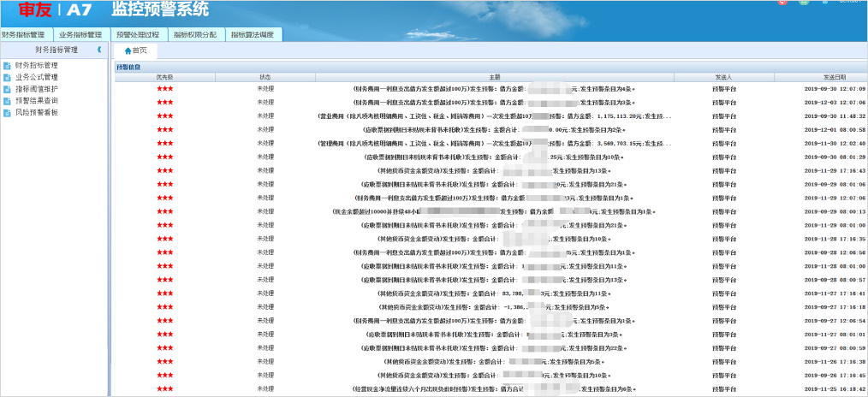Screen dimensions: 868x397
Task: Click the document icon beside 业务公式管理
Action: tap(7, 77)
